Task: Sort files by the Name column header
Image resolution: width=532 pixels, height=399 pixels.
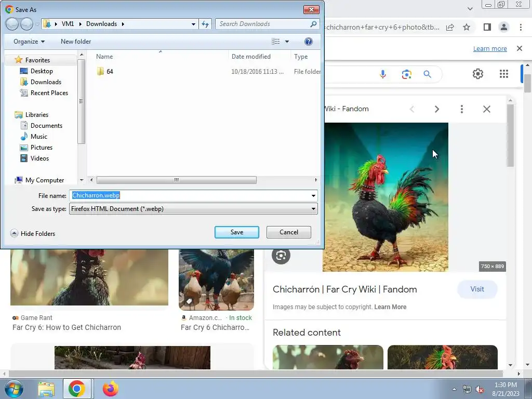Action: 104,56
